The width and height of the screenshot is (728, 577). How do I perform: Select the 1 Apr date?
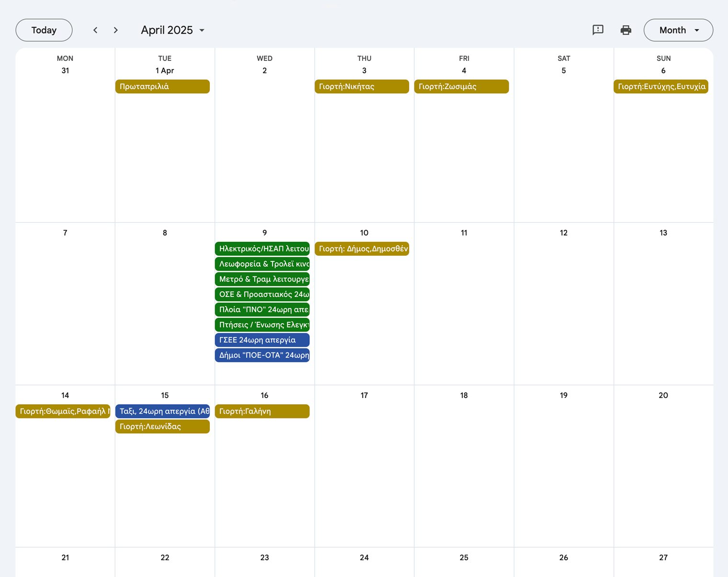pos(165,71)
